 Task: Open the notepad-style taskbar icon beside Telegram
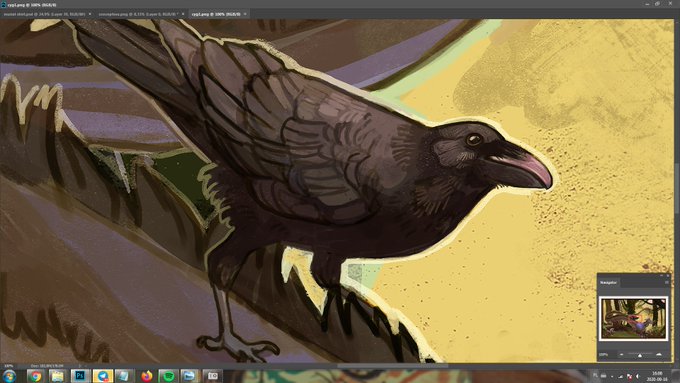[124, 376]
